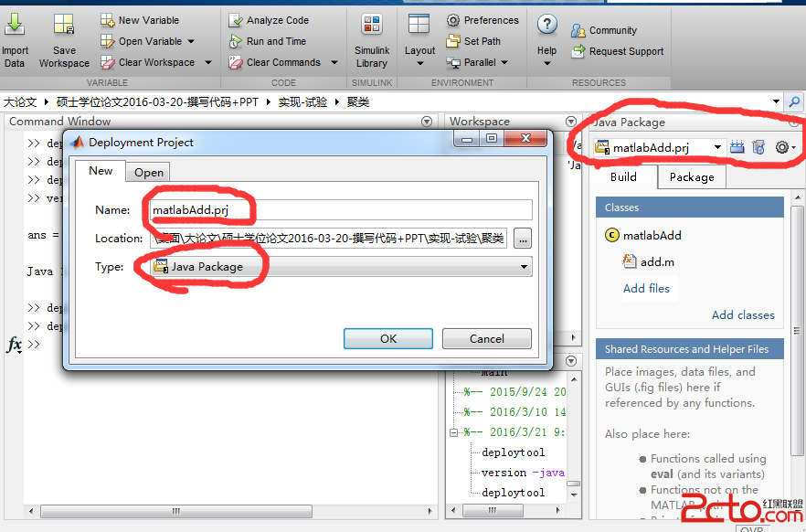Click Run and Time
Screen dimensions: 806x532
click(x=267, y=41)
